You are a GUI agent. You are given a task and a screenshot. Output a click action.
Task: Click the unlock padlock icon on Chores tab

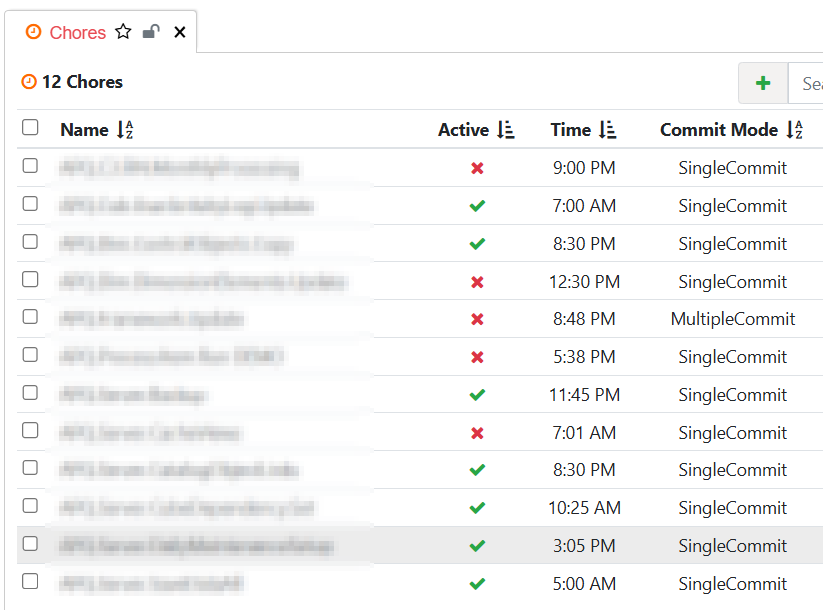[151, 32]
